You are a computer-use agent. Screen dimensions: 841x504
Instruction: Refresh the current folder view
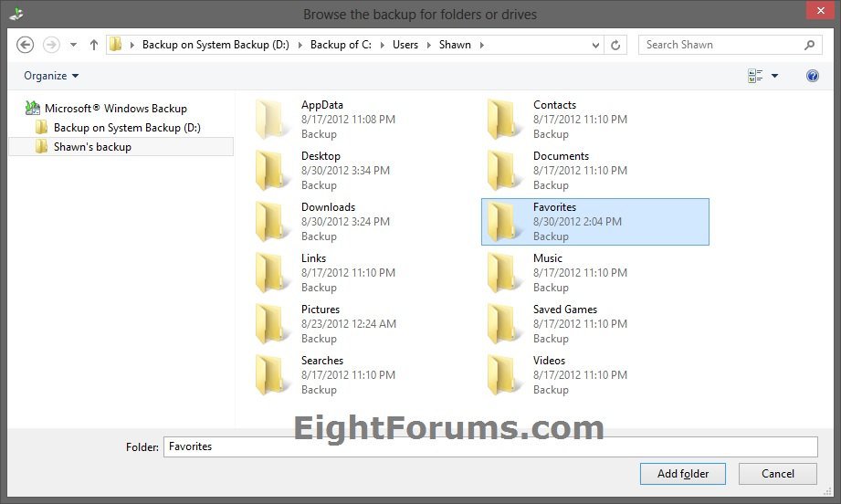pos(615,45)
